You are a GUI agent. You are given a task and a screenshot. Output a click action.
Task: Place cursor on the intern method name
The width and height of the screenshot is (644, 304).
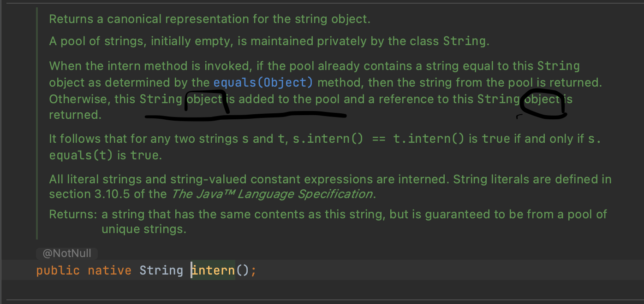pyautogui.click(x=213, y=270)
